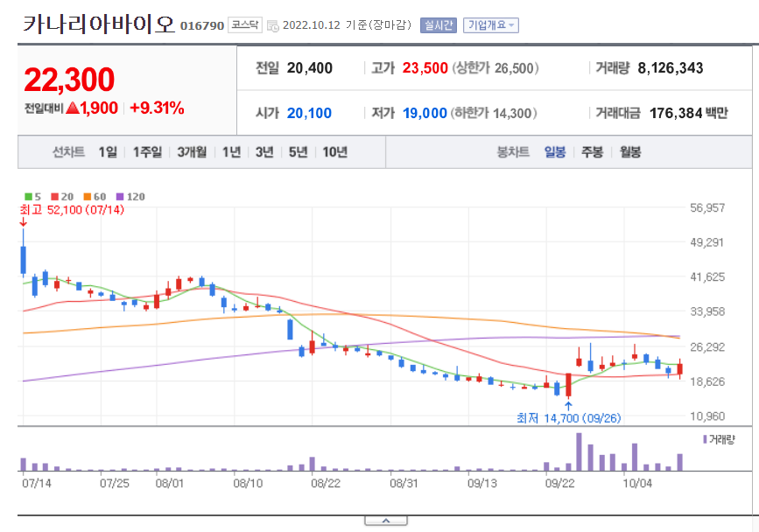Click the 실시간 realtime button

pos(438,25)
